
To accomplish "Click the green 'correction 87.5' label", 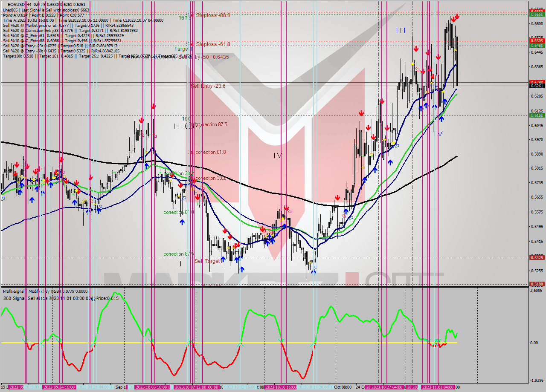I will tap(179, 254).
